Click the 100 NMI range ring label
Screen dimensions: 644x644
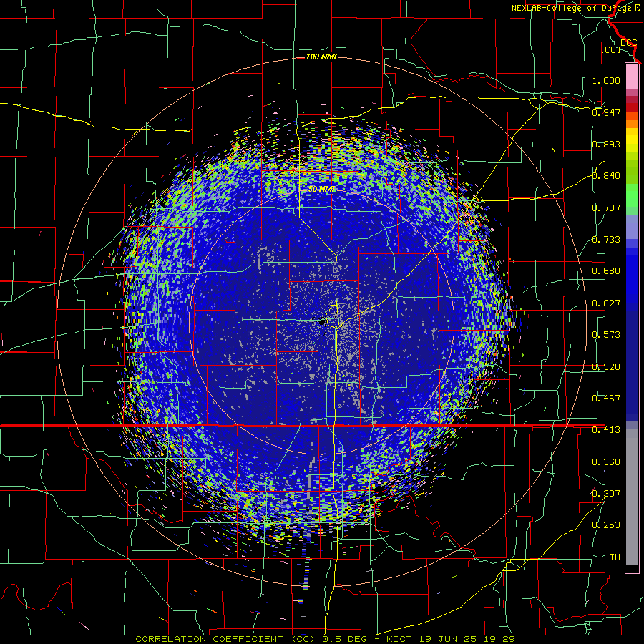321,57
